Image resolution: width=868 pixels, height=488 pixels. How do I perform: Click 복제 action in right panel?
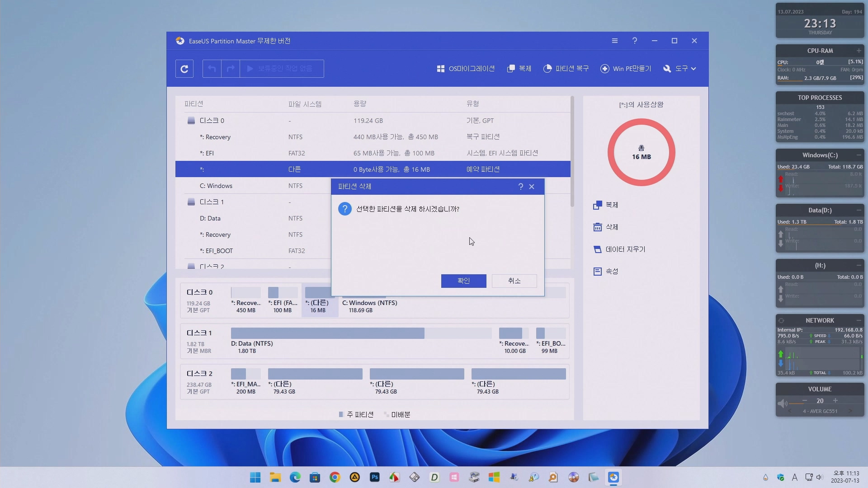tap(606, 205)
